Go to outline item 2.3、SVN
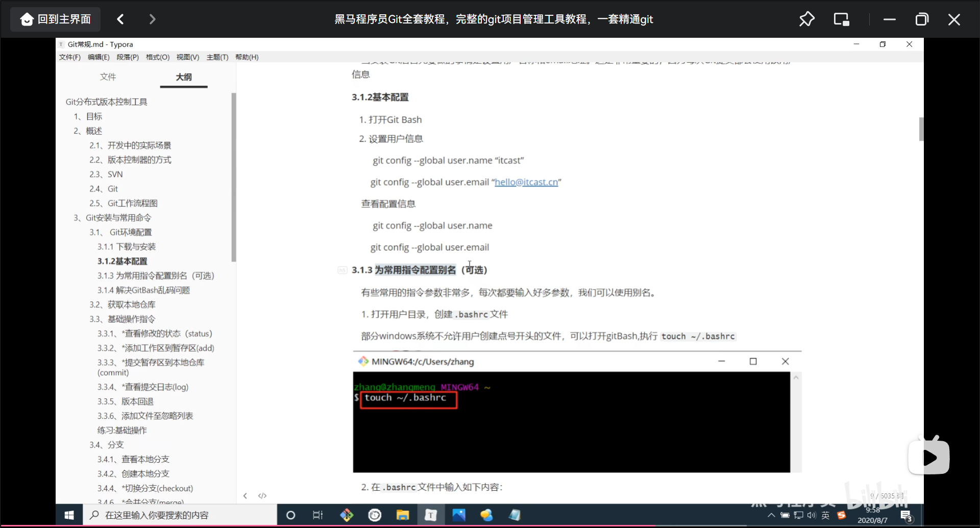The height and width of the screenshot is (528, 980). [x=106, y=175]
